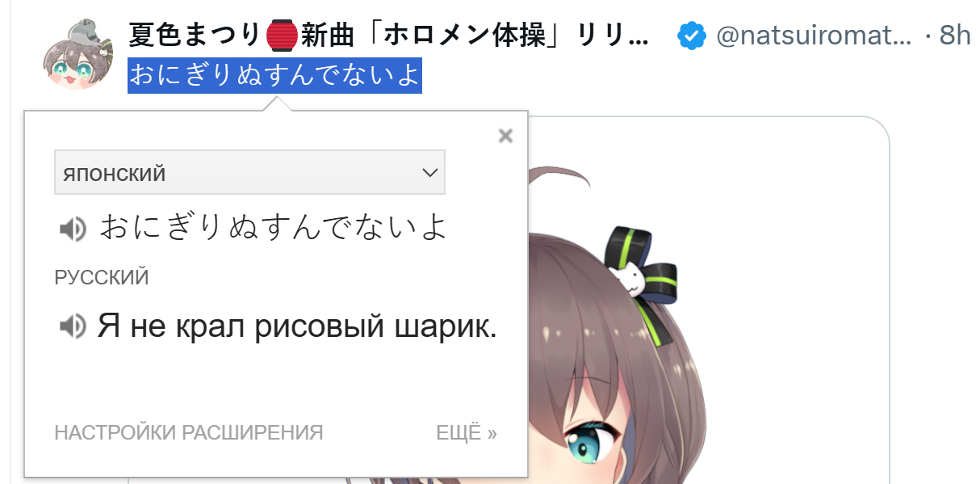Click the Russian translation text

[297, 326]
